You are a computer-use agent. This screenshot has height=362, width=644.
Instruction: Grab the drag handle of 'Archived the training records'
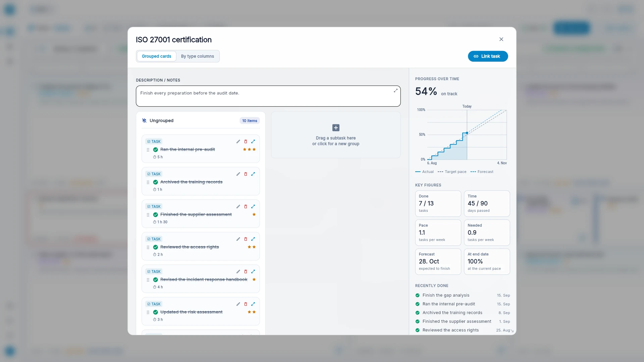148,182
